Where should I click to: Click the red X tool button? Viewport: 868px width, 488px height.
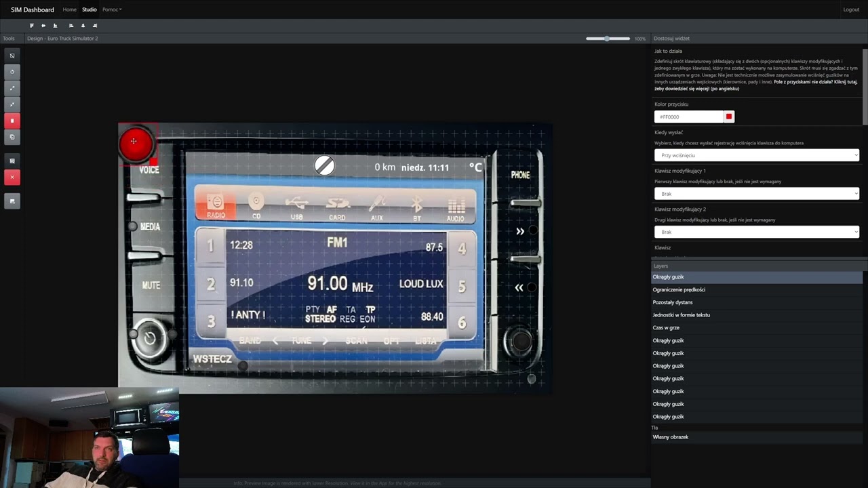pos(12,177)
